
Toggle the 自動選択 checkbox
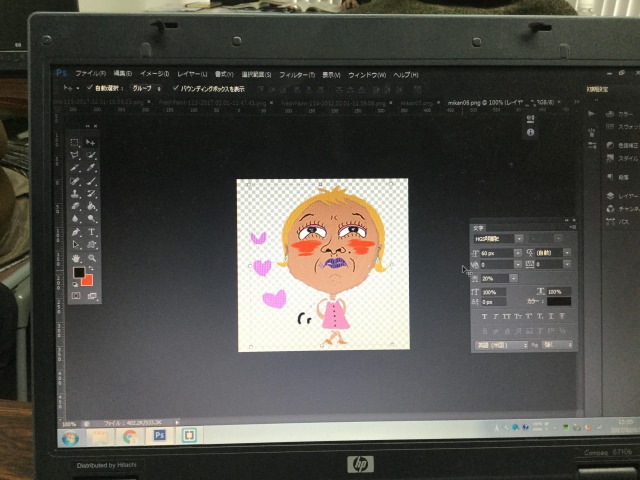pyautogui.click(x=91, y=89)
